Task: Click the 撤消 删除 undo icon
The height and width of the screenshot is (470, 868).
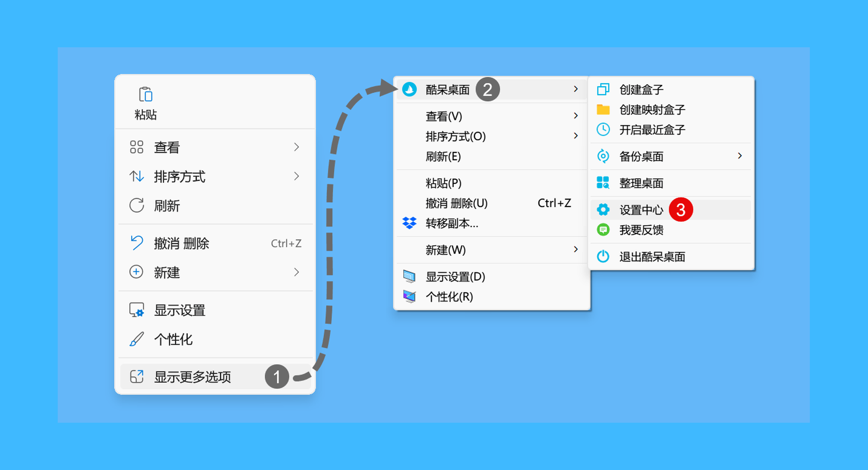Action: coord(136,243)
